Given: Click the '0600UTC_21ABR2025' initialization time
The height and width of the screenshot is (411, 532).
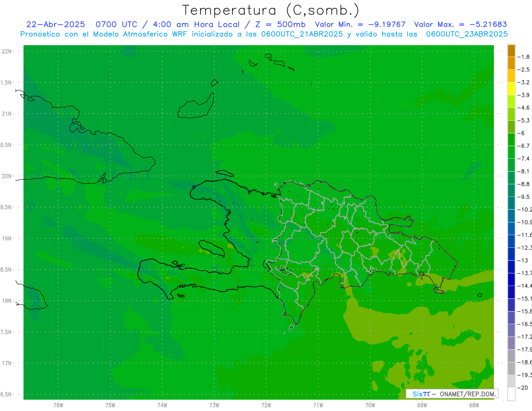Looking at the screenshot, I should click(301, 34).
